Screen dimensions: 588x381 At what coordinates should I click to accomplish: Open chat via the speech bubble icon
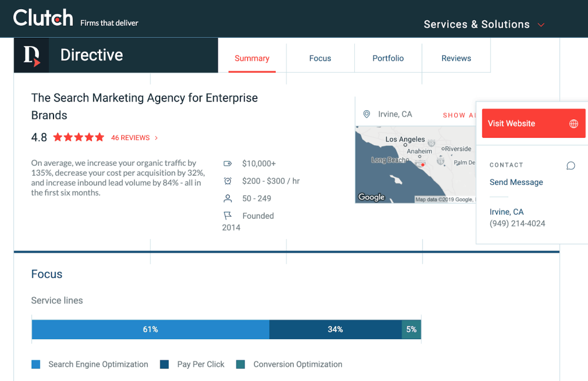[571, 165]
